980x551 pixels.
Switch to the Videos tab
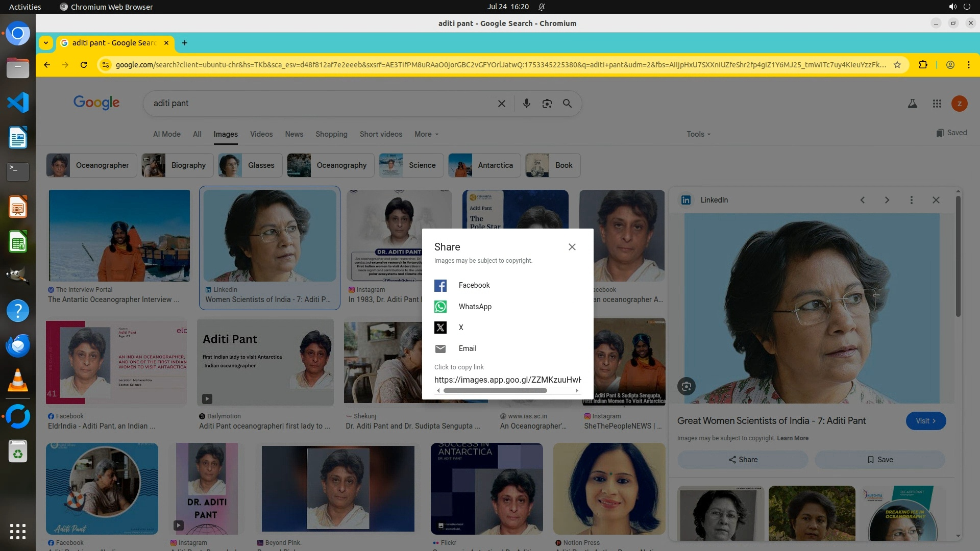point(261,134)
